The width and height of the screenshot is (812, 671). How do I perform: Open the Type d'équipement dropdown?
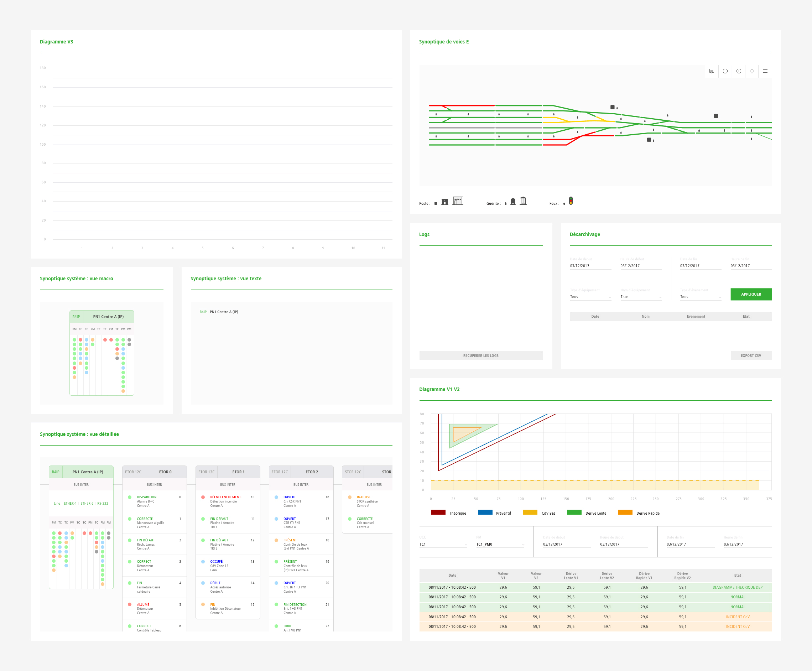pos(590,297)
